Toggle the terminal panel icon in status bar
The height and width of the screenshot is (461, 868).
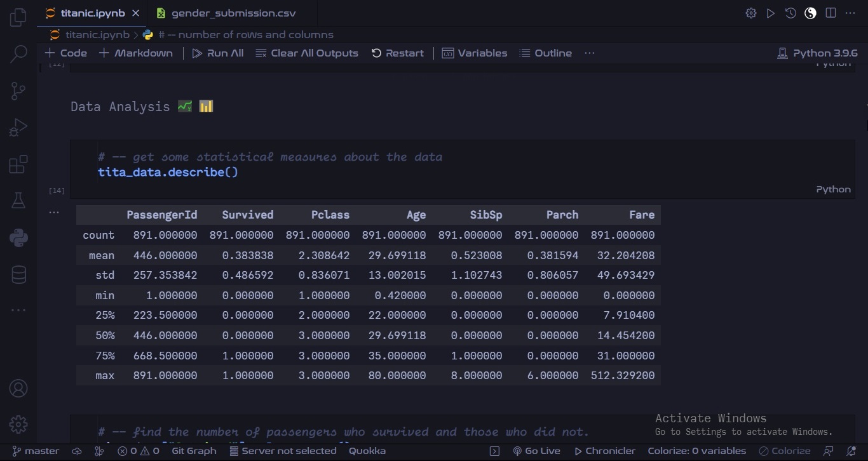495,451
